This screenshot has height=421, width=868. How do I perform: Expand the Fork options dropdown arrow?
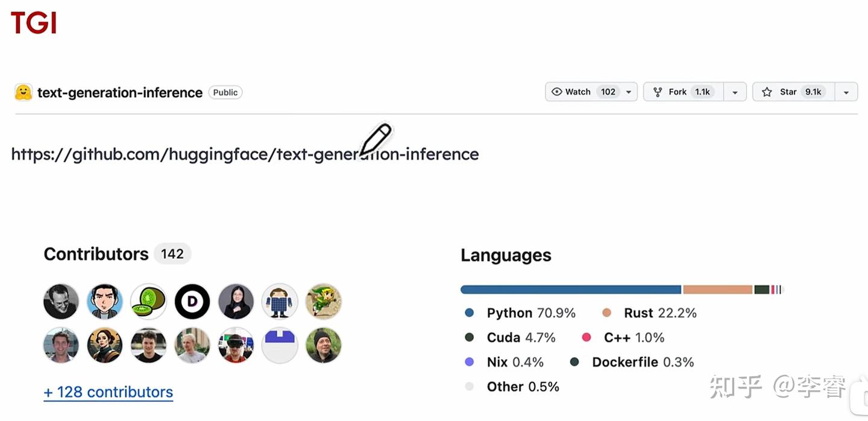[735, 92]
